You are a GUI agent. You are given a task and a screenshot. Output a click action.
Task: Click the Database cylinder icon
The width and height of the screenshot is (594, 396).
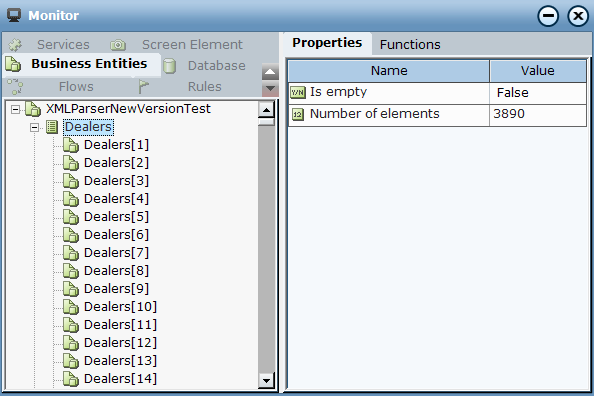(169, 66)
